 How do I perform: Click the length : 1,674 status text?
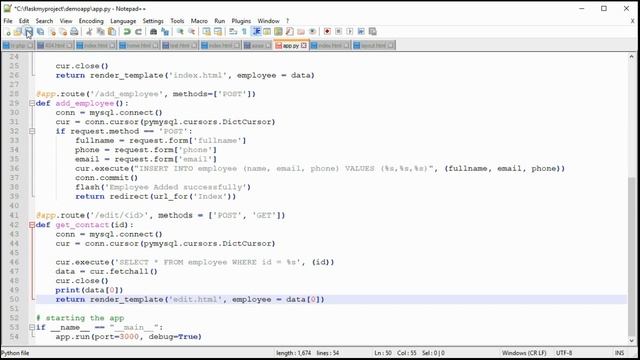(x=293, y=353)
